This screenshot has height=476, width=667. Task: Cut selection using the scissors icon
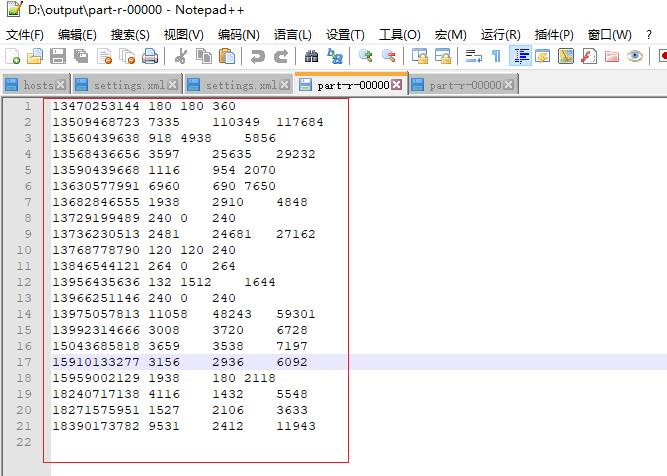click(x=181, y=56)
